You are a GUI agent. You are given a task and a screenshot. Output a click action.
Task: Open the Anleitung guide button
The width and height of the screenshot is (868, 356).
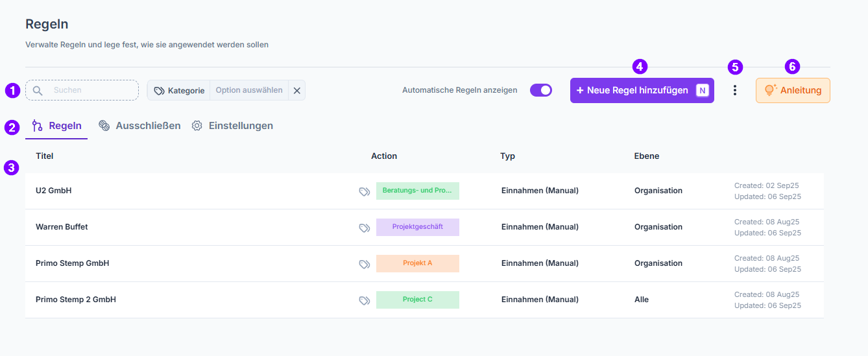(x=793, y=90)
